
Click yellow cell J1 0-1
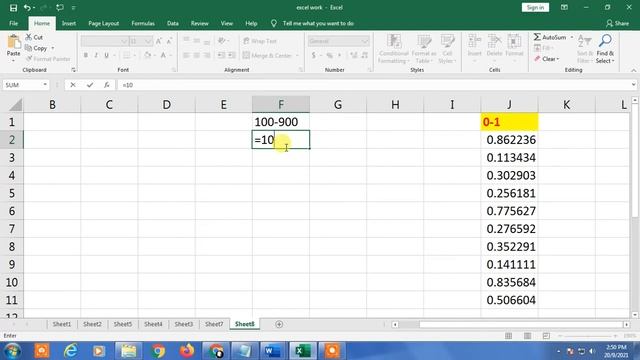point(509,122)
